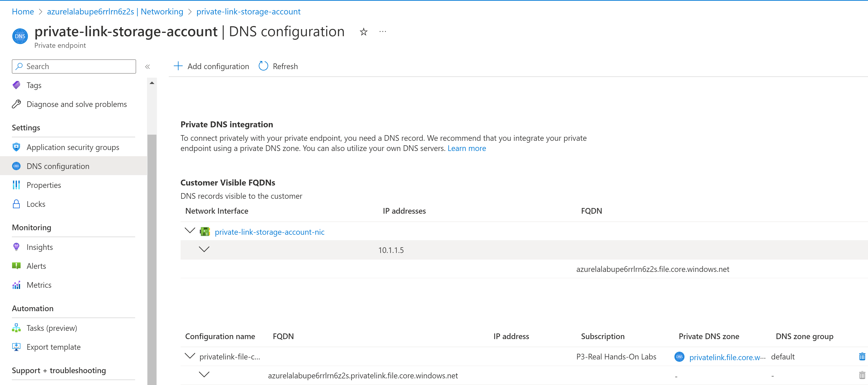Collapse the left sidebar with double-chevron
The width and height of the screenshot is (868, 385).
[148, 66]
